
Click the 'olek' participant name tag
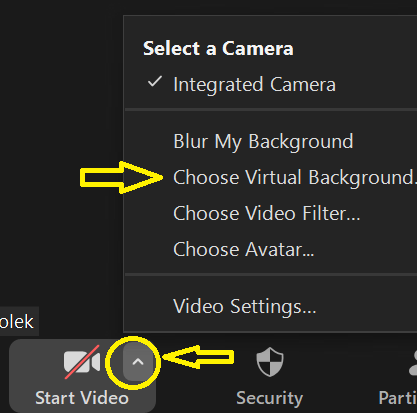click(19, 321)
